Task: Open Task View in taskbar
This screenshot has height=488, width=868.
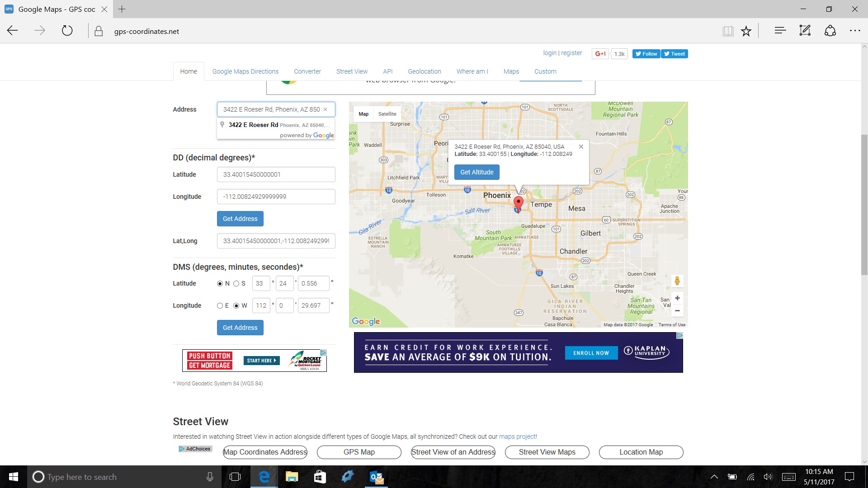Action: point(235,477)
